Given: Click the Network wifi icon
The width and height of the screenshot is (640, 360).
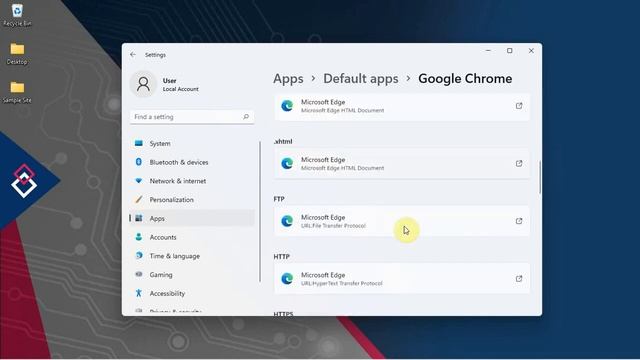Looking at the screenshot, I should click(x=139, y=181).
